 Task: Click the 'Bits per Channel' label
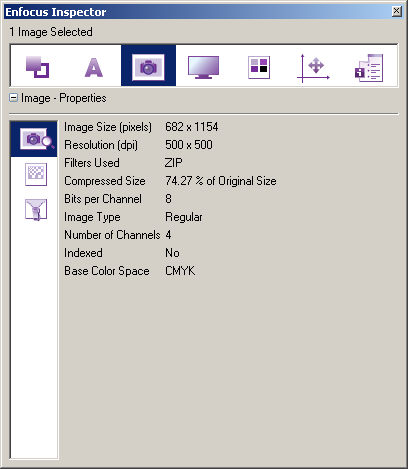coord(103,199)
